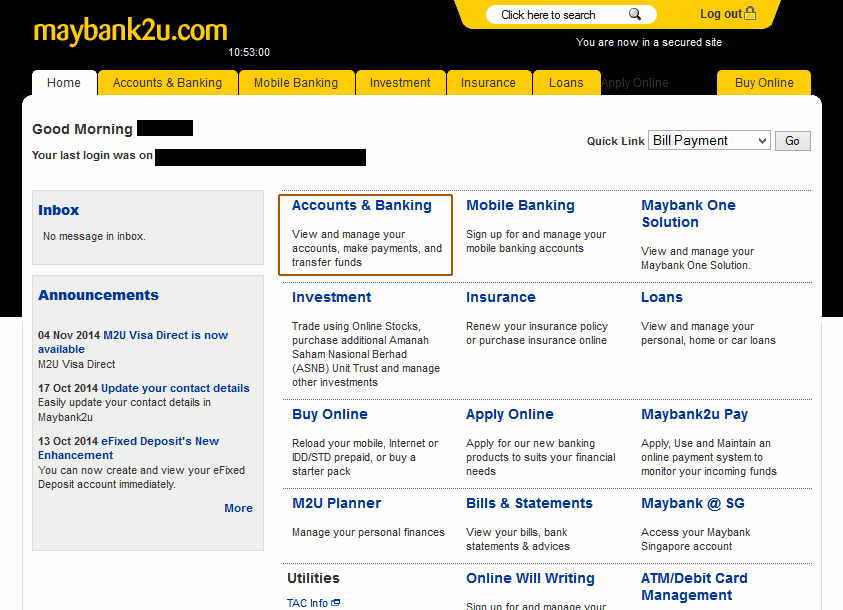Open M2U Planner link
Image resolution: width=843 pixels, height=610 pixels.
pyautogui.click(x=337, y=503)
